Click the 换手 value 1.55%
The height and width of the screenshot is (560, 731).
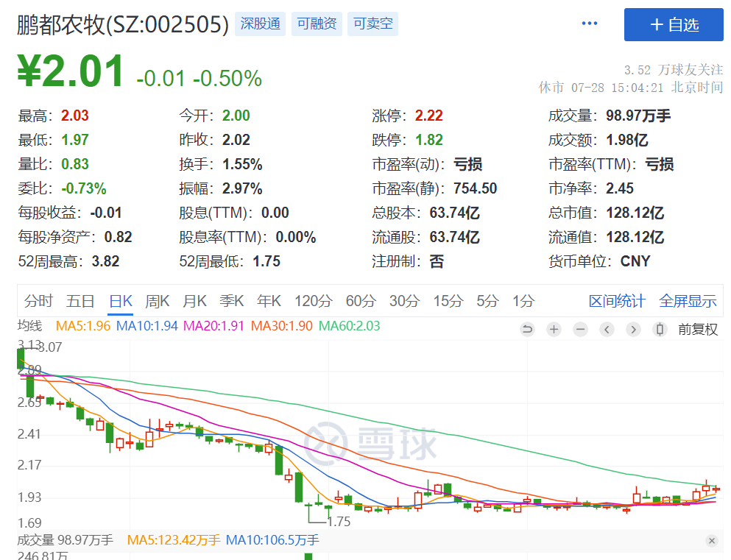[242, 164]
